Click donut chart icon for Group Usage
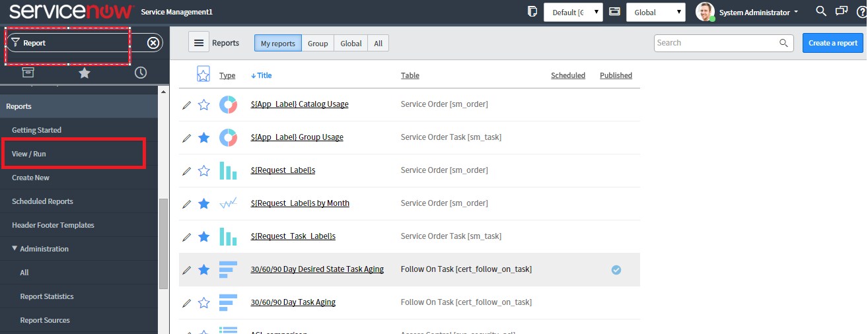The image size is (868, 334). coord(228,137)
